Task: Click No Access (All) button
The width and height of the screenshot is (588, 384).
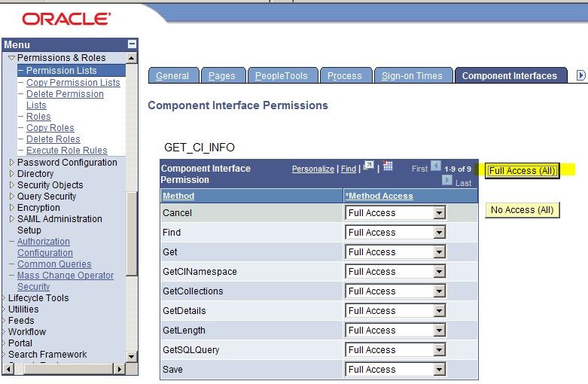Action: [522, 209]
